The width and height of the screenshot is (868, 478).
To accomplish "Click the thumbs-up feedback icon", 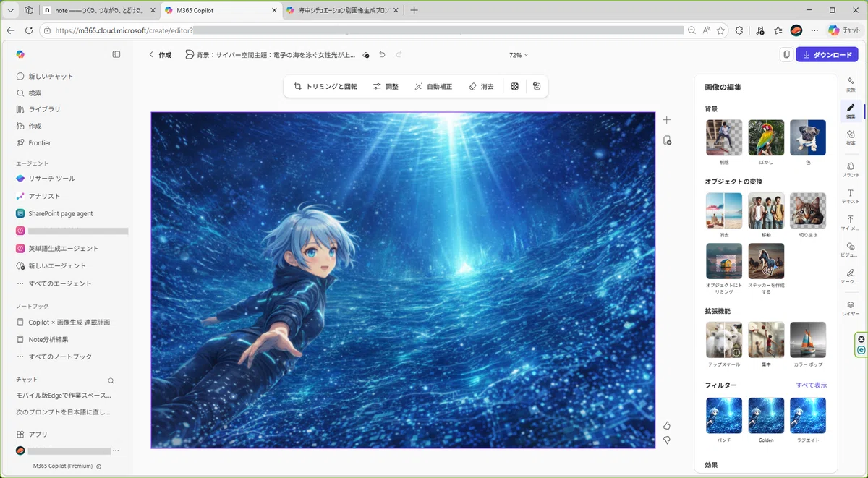I will click(667, 425).
